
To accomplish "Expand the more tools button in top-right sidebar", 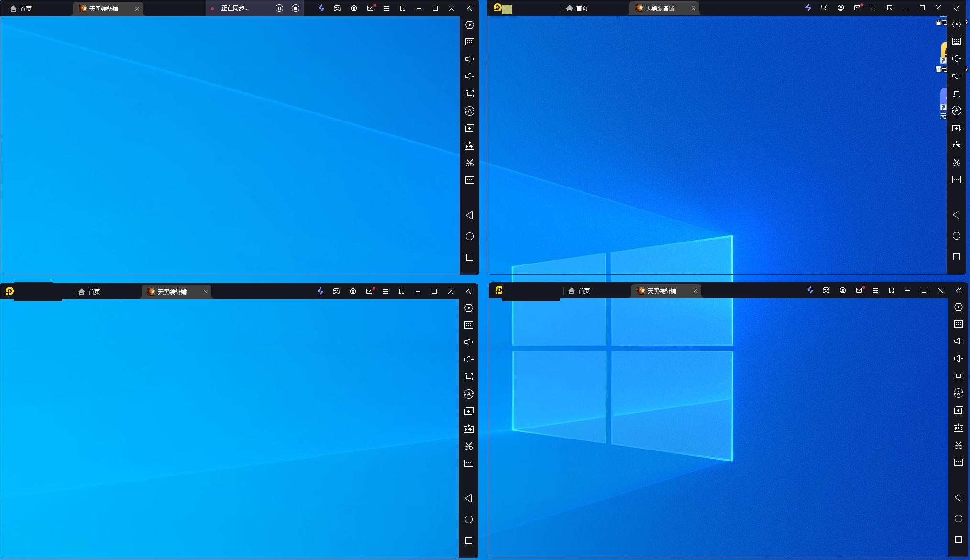I will coord(957,180).
